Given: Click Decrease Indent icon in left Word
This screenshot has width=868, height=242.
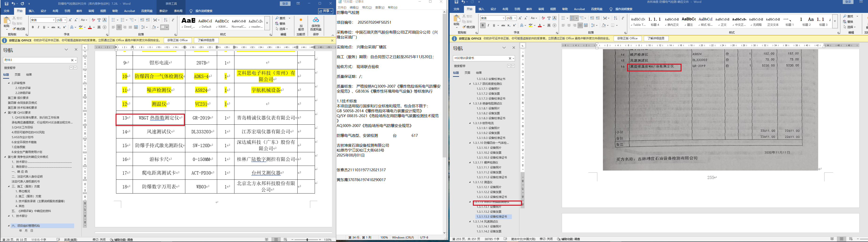Looking at the screenshot, I should [x=142, y=20].
